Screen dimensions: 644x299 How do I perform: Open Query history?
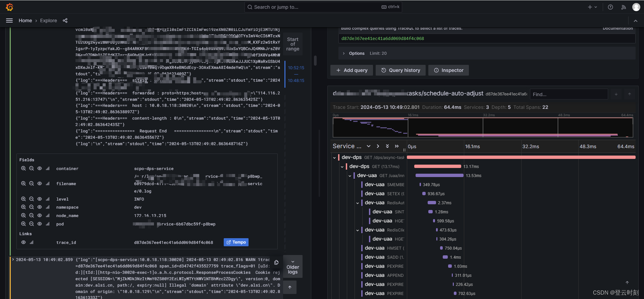pos(400,70)
